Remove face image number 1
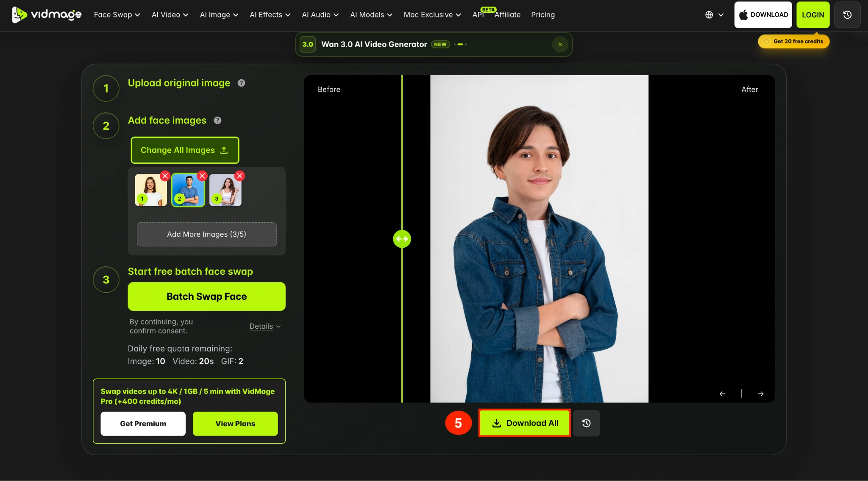This screenshot has width=868, height=481. tap(165, 176)
